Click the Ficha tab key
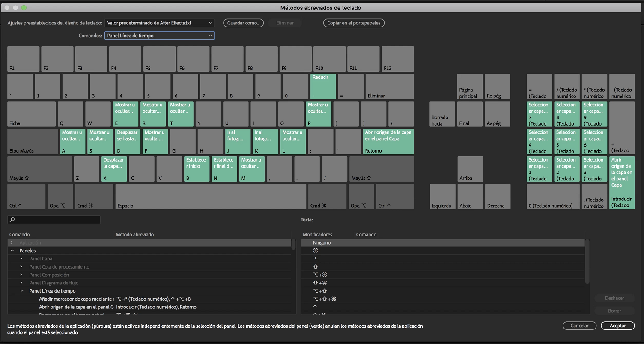This screenshot has width=644, height=344. pos(32,114)
